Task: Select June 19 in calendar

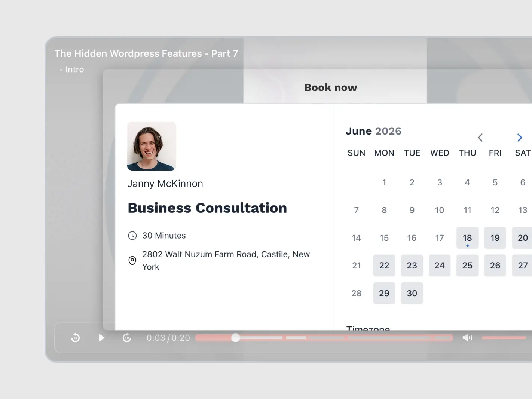Action: 495,238
